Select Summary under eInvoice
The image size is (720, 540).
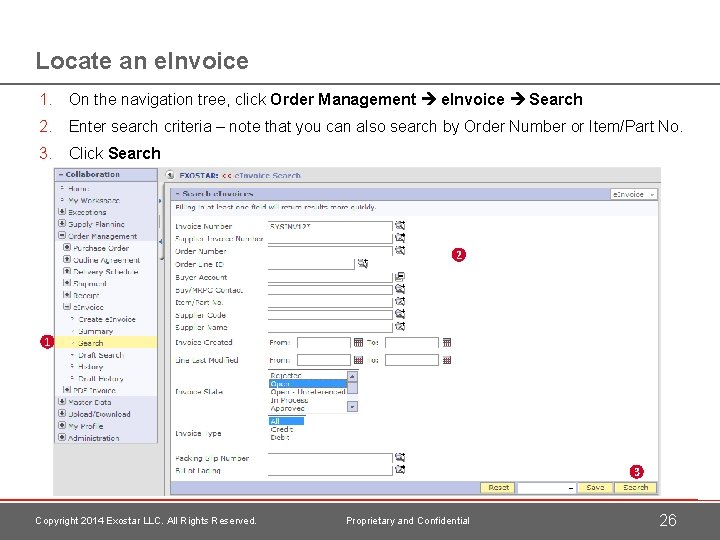coord(95,331)
